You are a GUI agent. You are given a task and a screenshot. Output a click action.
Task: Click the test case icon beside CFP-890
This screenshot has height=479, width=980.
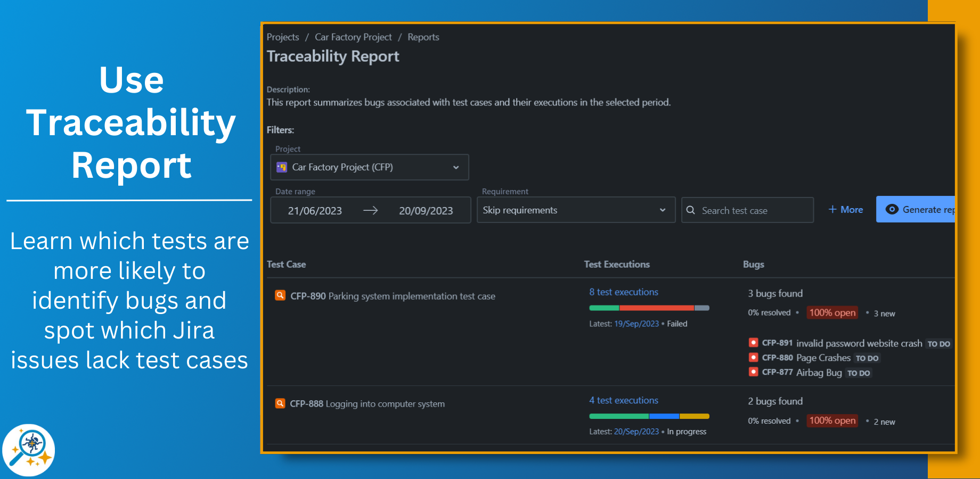[x=280, y=295]
